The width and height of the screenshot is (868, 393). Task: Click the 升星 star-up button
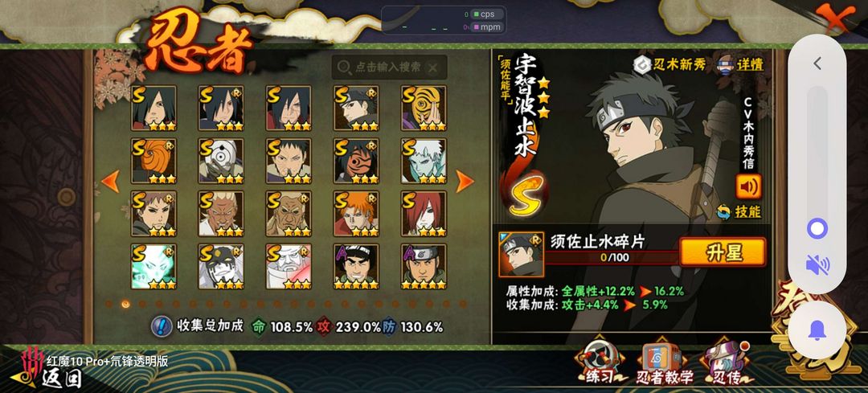(723, 252)
